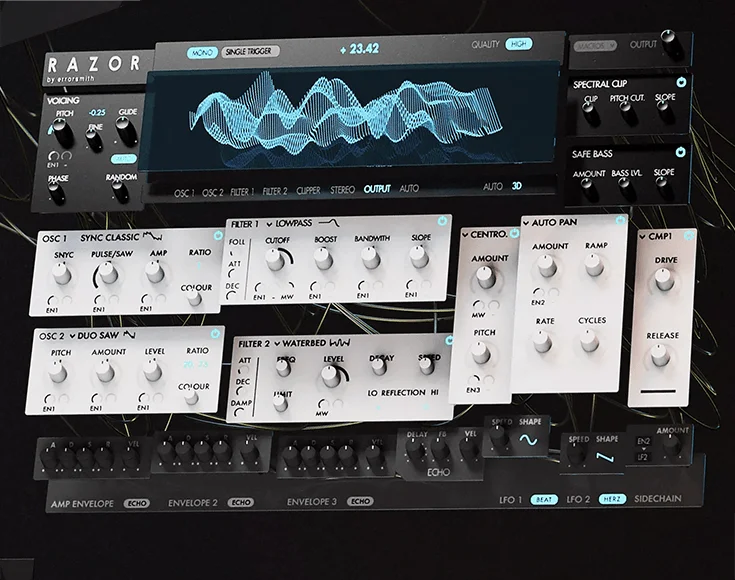
Task: Click the Filter 1 CUTOFF knob
Action: coord(275,259)
